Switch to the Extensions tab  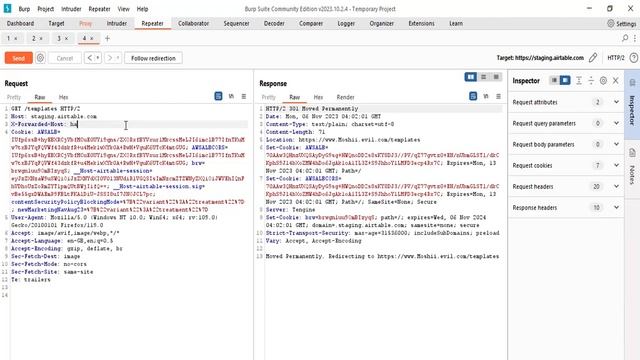pos(421,23)
